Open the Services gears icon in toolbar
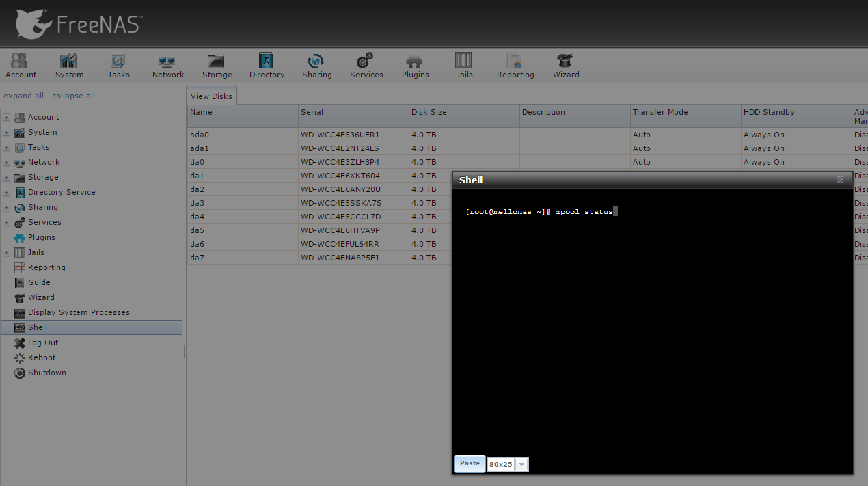The height and width of the screenshot is (486, 868). coord(366,66)
